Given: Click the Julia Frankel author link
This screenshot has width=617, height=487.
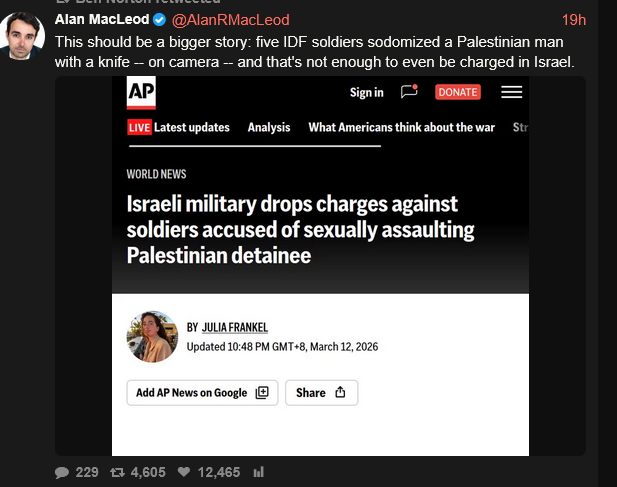Looking at the screenshot, I should 235,327.
